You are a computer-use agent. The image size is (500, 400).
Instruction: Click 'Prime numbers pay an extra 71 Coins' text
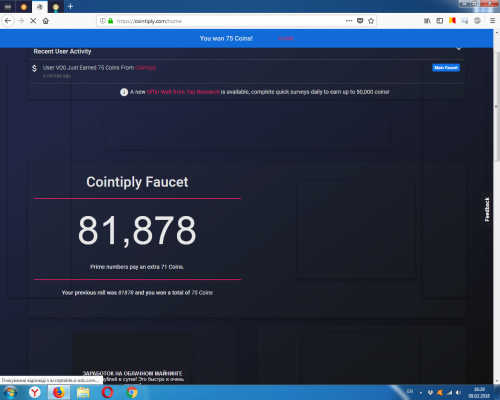[137, 267]
